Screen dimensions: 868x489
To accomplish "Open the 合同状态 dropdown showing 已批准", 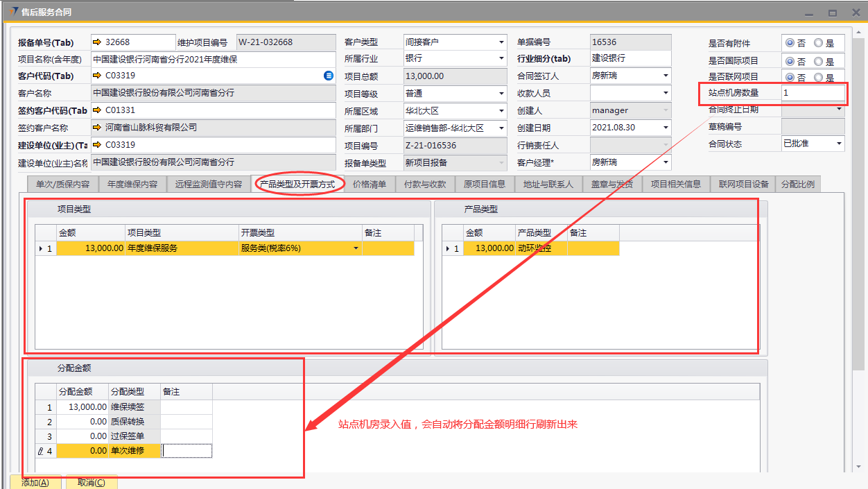I will point(839,144).
